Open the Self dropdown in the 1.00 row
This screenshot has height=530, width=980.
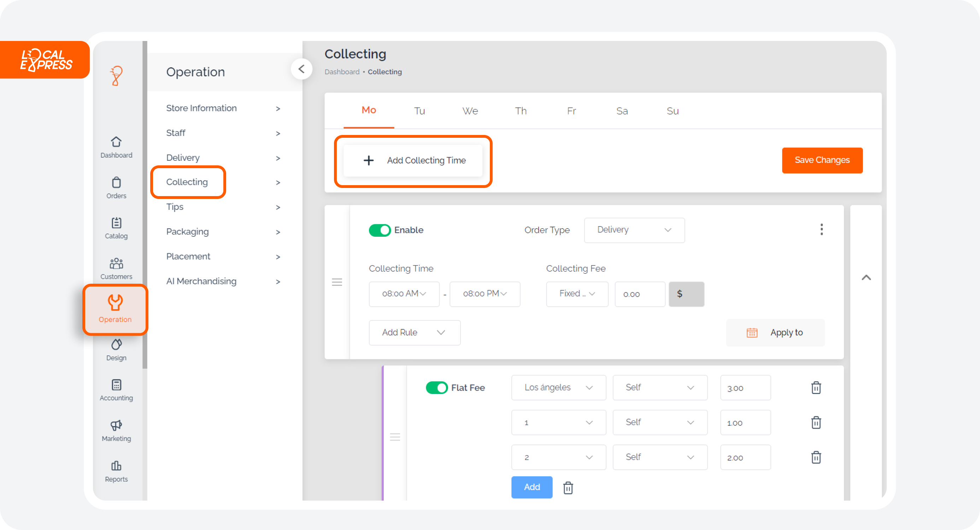(x=660, y=422)
